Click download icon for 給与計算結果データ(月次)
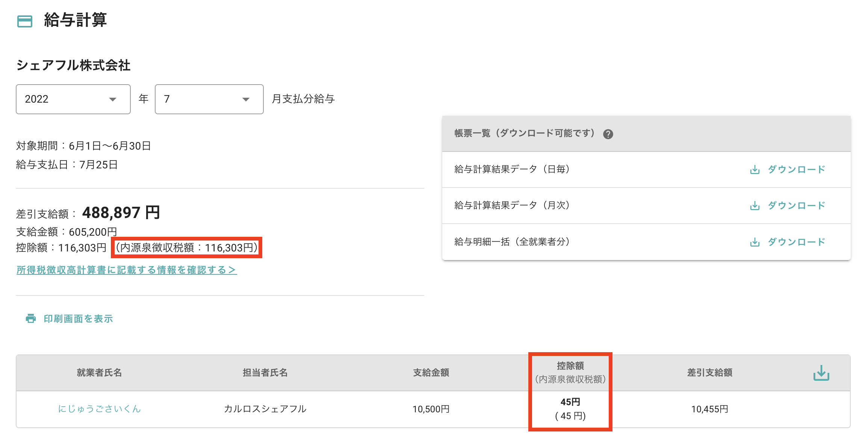This screenshot has width=868, height=439. (x=755, y=206)
